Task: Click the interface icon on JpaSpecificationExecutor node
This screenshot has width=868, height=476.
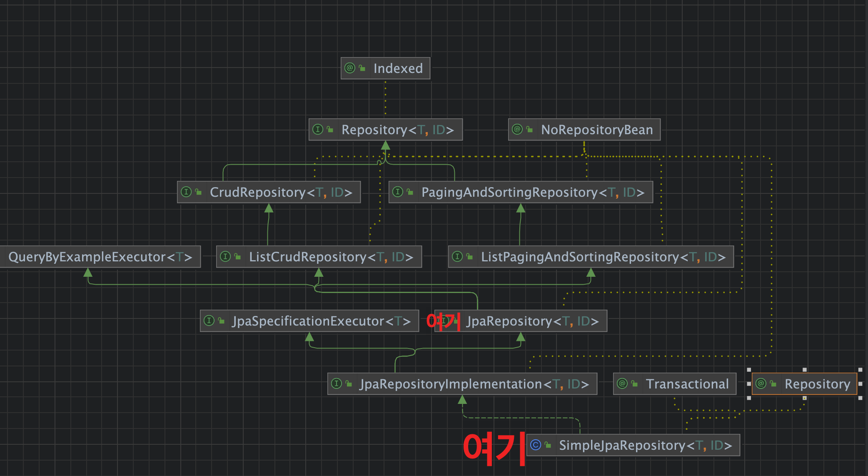Action: coord(209,321)
